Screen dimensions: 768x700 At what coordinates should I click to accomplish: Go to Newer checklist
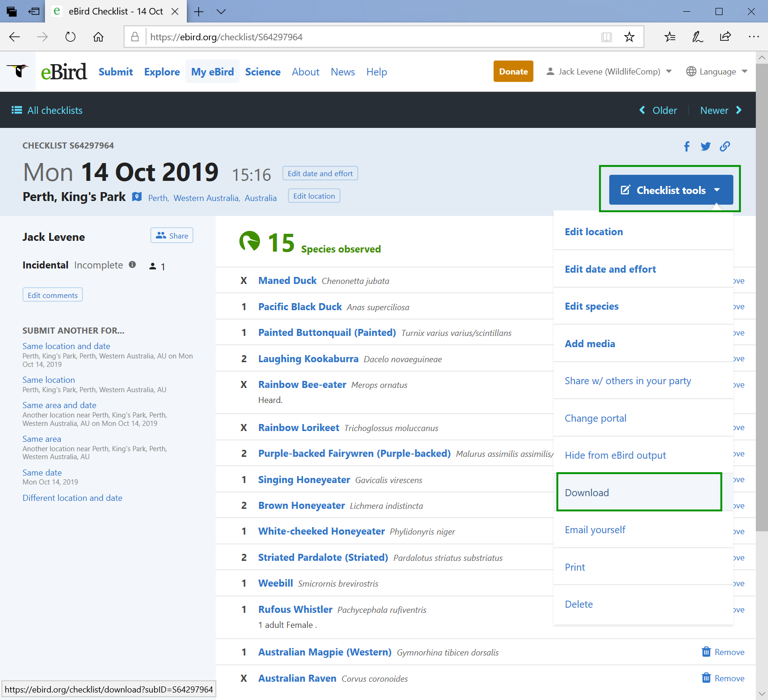(x=721, y=111)
